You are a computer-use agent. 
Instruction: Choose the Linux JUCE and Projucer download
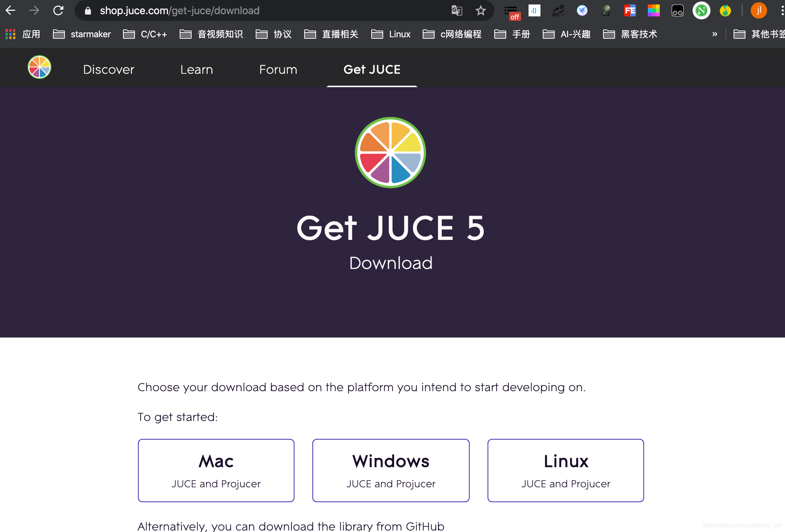[565, 470]
